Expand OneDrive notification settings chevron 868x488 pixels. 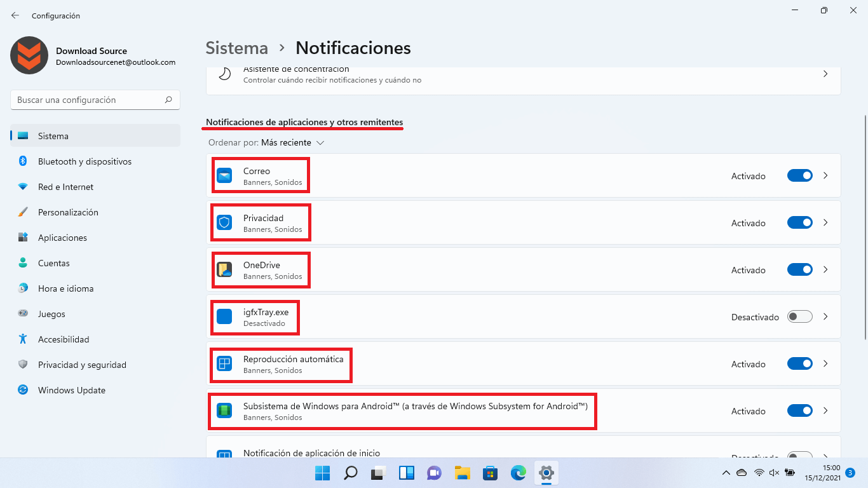coord(825,270)
